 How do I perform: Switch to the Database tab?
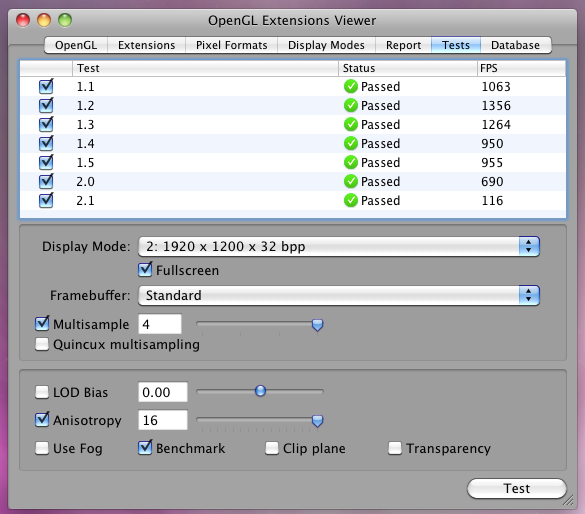(x=515, y=45)
